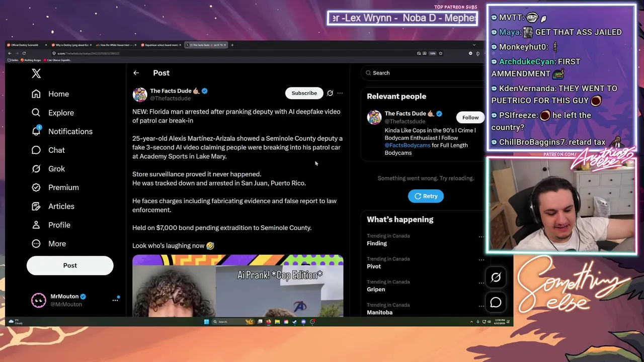Open the floating Grok drawer icon
644x362 pixels.
coord(496,277)
